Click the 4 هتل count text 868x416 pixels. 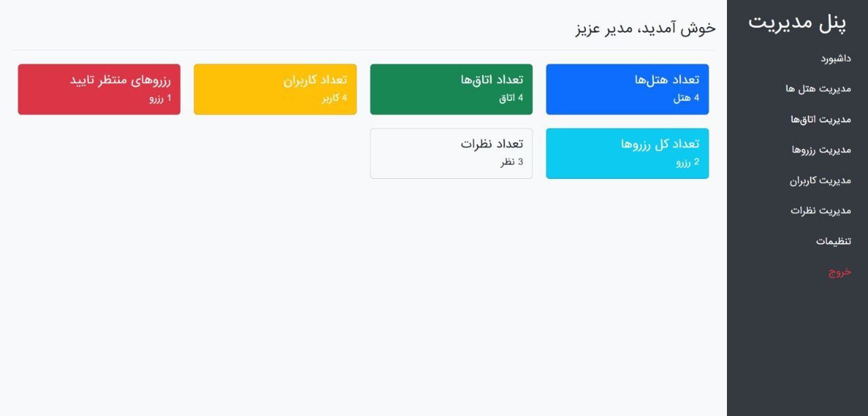tap(686, 98)
